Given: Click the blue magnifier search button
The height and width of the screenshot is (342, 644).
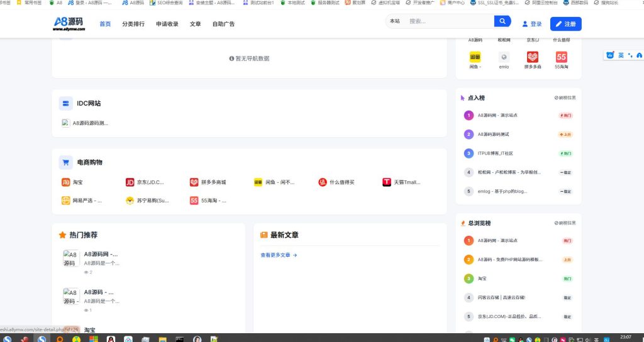Looking at the screenshot, I should coord(502,21).
